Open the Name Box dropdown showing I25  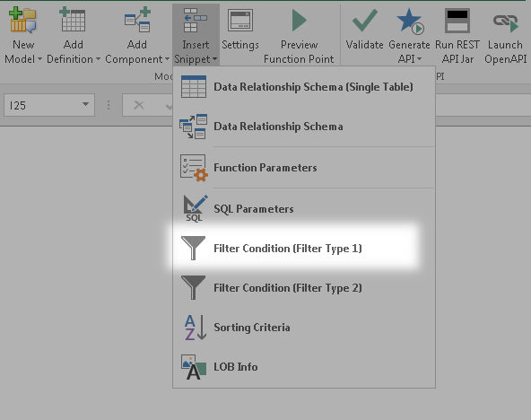point(86,105)
